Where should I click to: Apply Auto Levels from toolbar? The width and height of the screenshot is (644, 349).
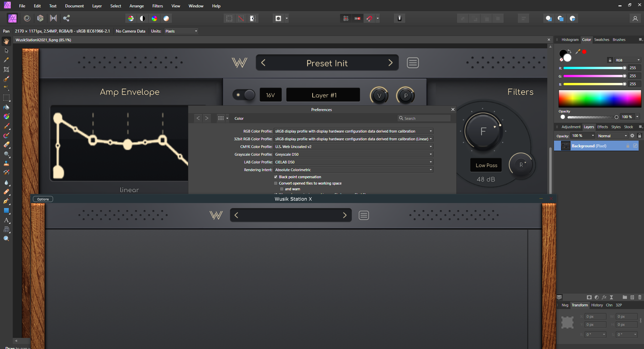[x=131, y=18]
